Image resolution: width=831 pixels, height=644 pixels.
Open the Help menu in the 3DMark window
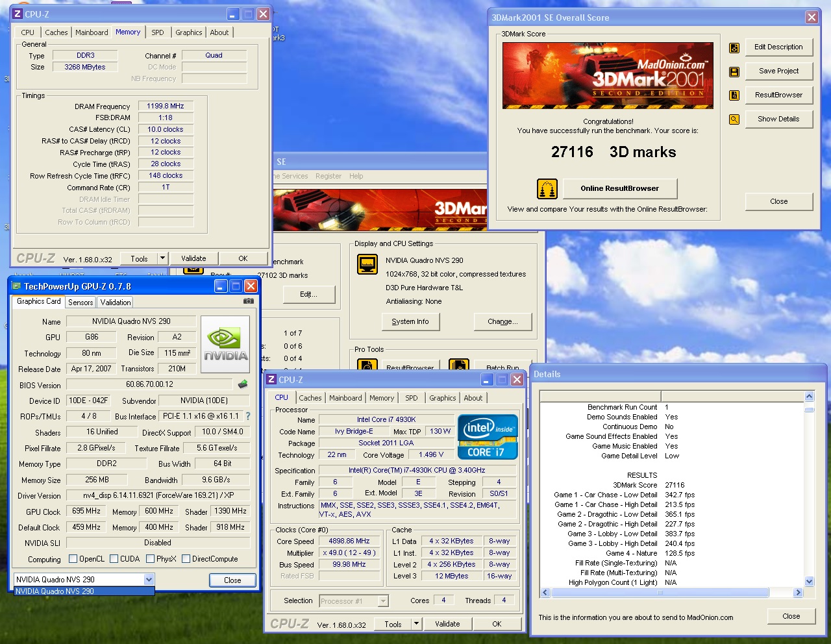pos(356,176)
